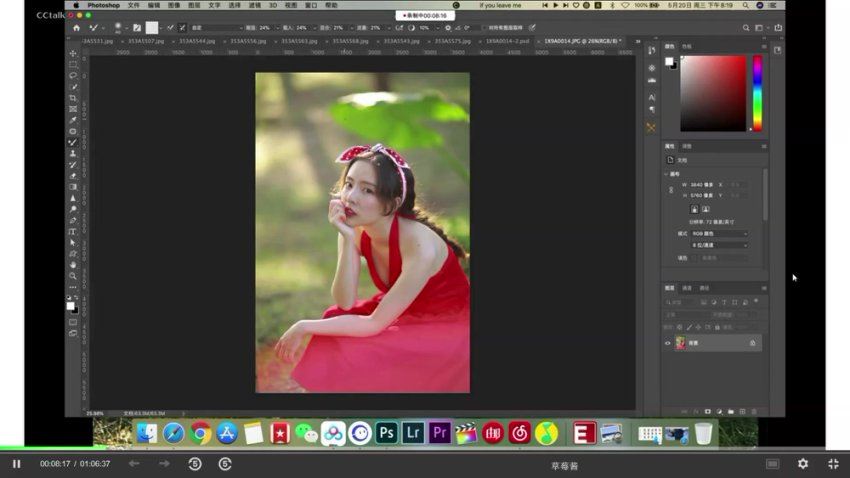Viewport: 850px width, 478px height.
Task: Open WeChat from the Dock
Action: [x=307, y=433]
